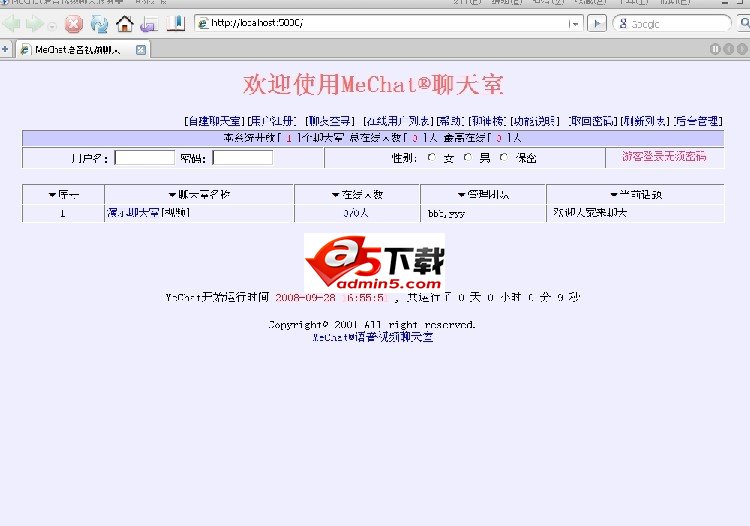
Task: Click the Go arrow button beside address bar
Action: pos(596,23)
